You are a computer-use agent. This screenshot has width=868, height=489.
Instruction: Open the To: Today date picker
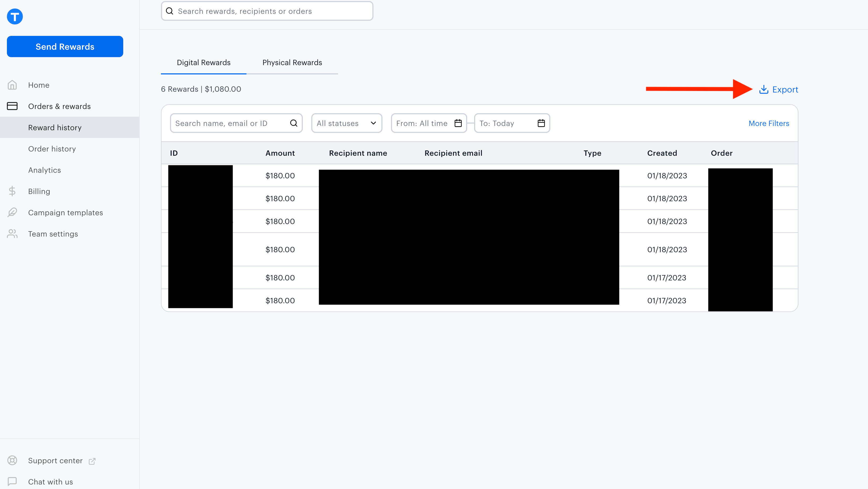(x=512, y=123)
